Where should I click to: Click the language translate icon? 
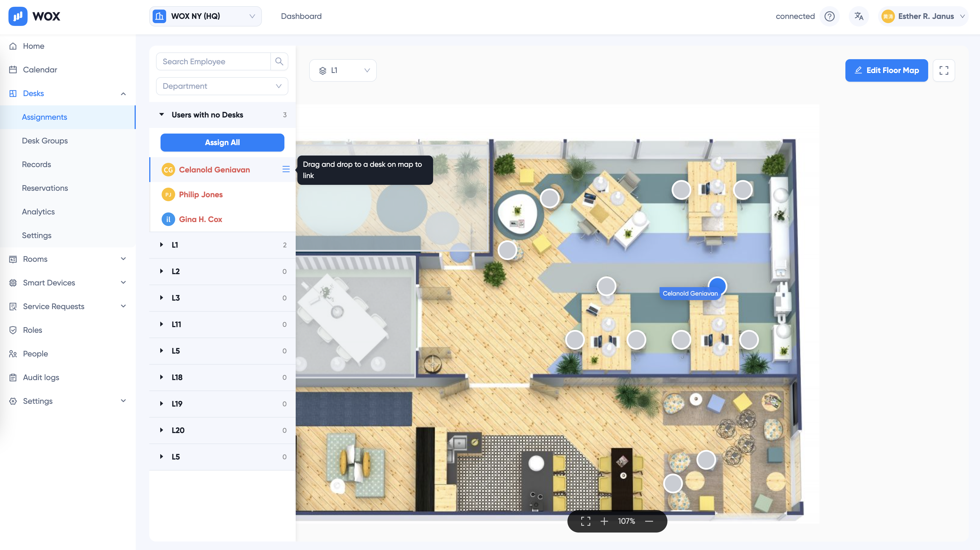point(859,16)
